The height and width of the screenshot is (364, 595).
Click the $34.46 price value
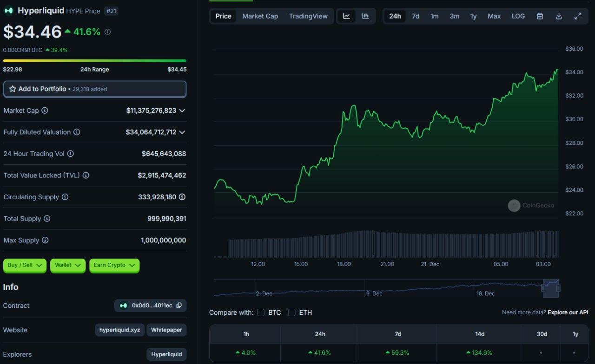tap(33, 32)
